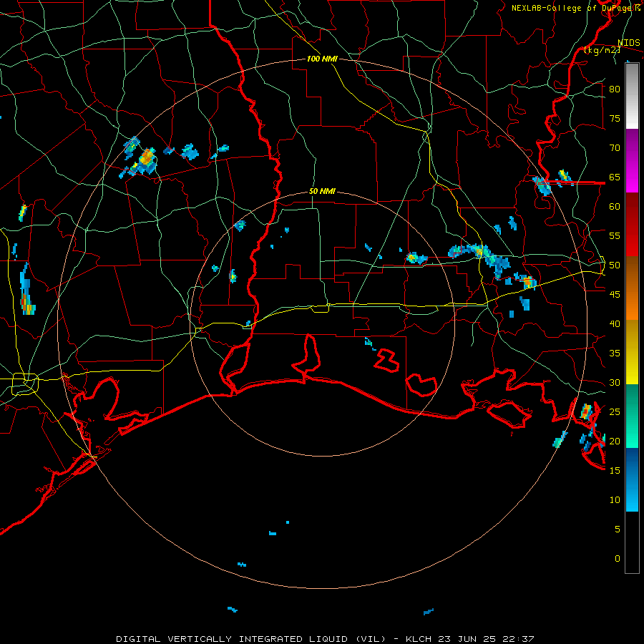Click the 0 value on color scale
644x644 pixels.
tap(618, 559)
